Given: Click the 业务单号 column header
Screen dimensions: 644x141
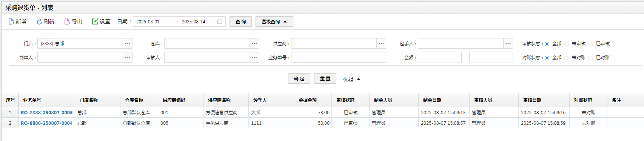Looking at the screenshot, I should tap(46, 100).
